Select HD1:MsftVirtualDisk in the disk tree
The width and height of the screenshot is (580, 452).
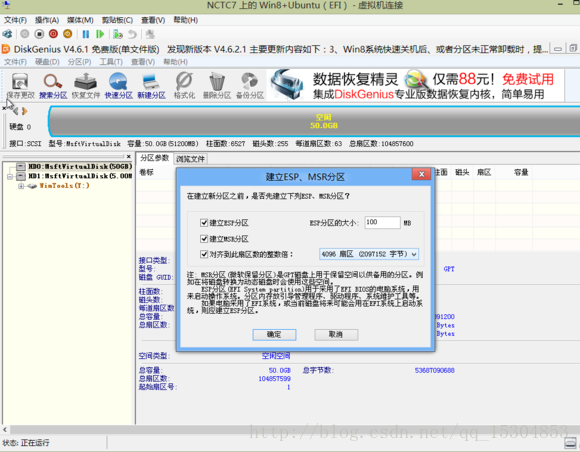pyautogui.click(x=80, y=176)
